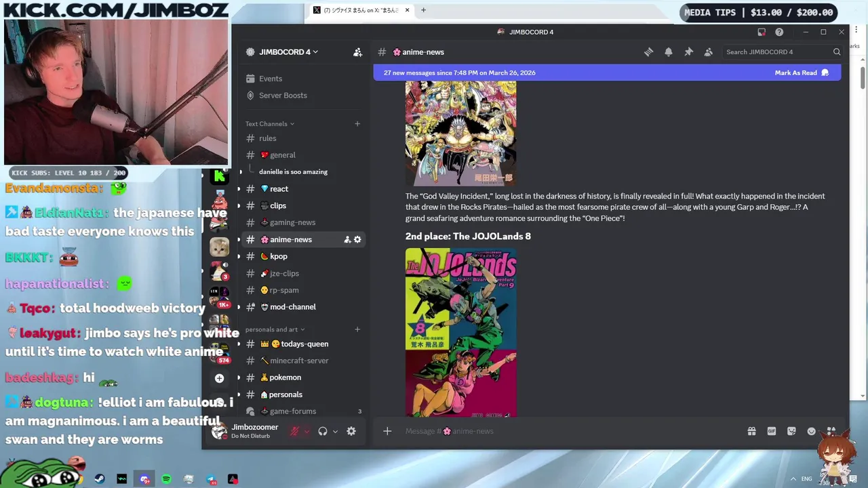Click the search magnifier icon
This screenshot has height=488, width=868.
(837, 52)
